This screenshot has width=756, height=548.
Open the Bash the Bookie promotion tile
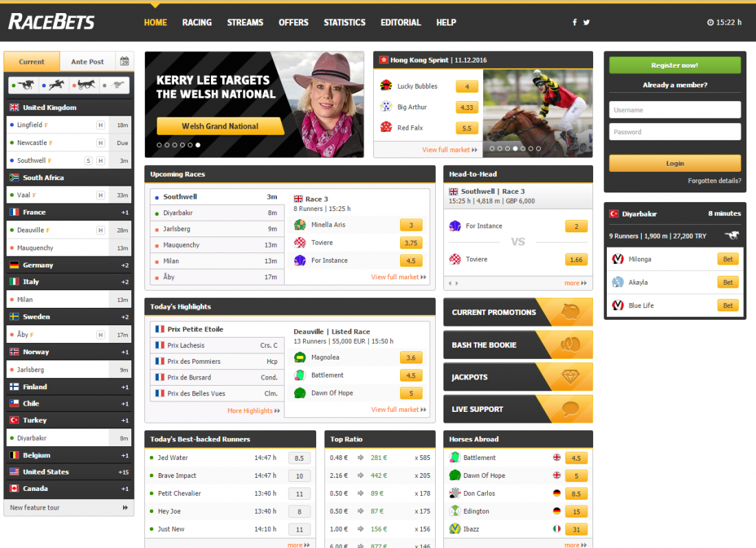(x=518, y=345)
